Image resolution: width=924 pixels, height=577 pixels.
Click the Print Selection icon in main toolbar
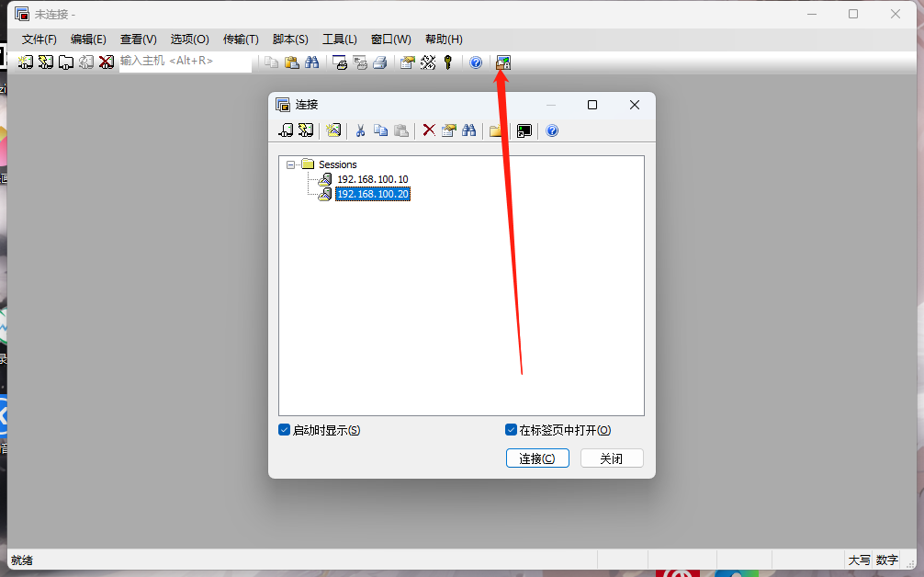point(360,62)
